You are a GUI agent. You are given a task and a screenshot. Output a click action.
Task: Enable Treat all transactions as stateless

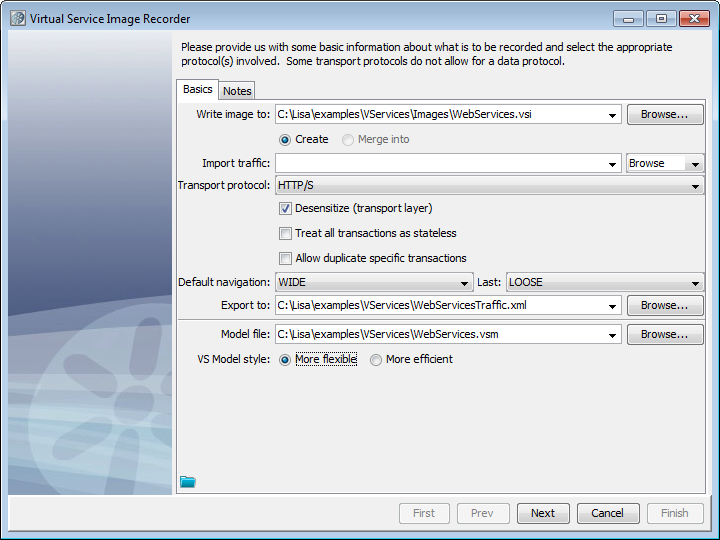point(285,233)
